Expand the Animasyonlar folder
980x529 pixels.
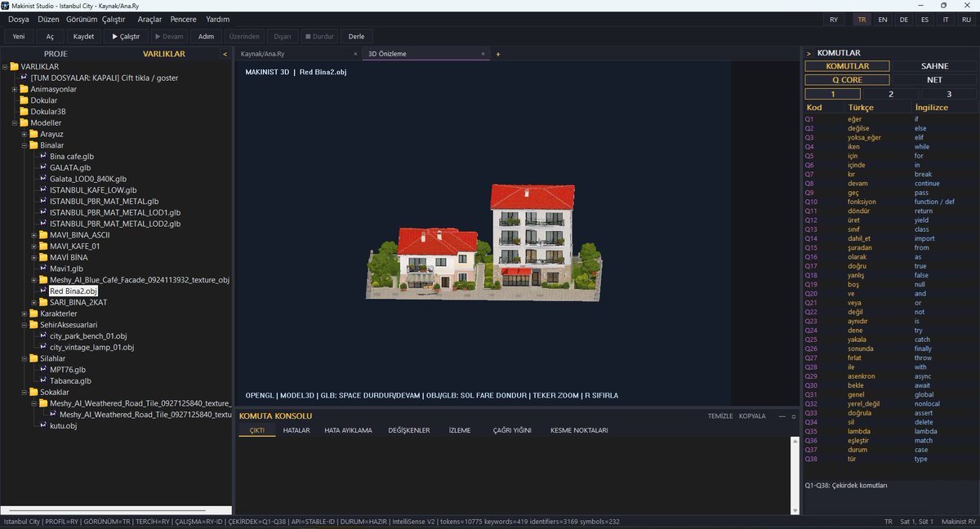coord(15,89)
